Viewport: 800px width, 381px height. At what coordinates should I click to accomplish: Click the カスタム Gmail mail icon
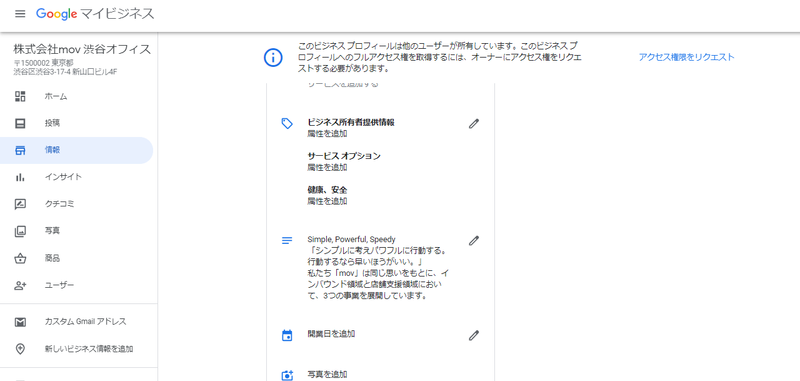tap(20, 322)
